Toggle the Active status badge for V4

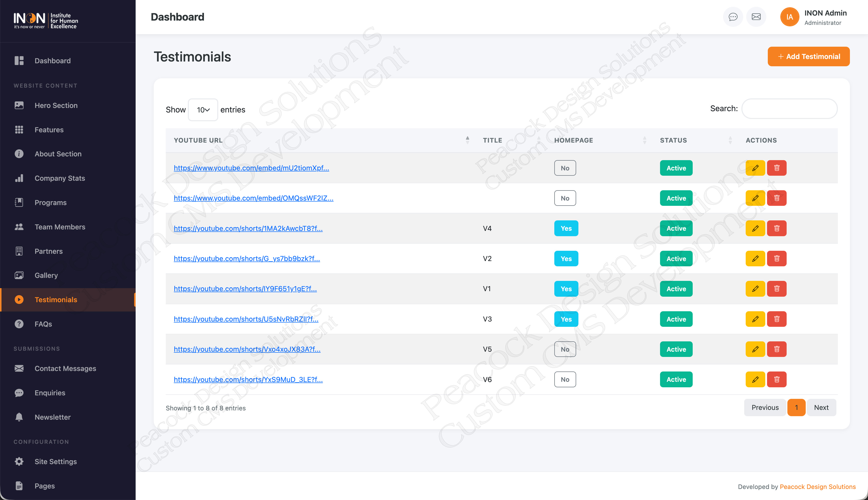pos(676,228)
